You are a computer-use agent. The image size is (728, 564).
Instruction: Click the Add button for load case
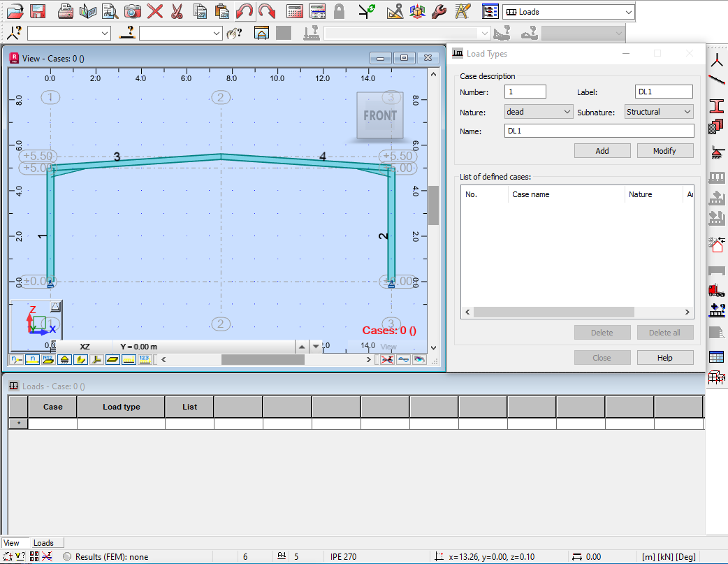pyautogui.click(x=602, y=151)
